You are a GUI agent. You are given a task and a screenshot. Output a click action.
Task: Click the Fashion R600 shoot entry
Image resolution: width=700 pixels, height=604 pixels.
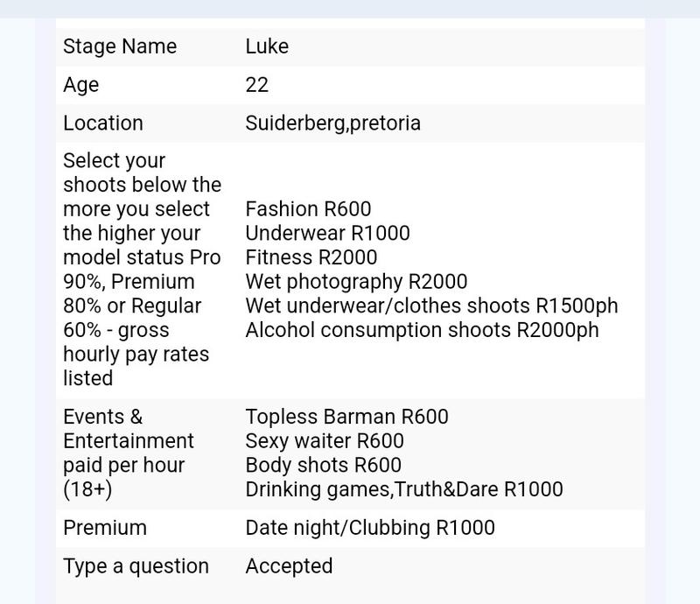point(308,209)
